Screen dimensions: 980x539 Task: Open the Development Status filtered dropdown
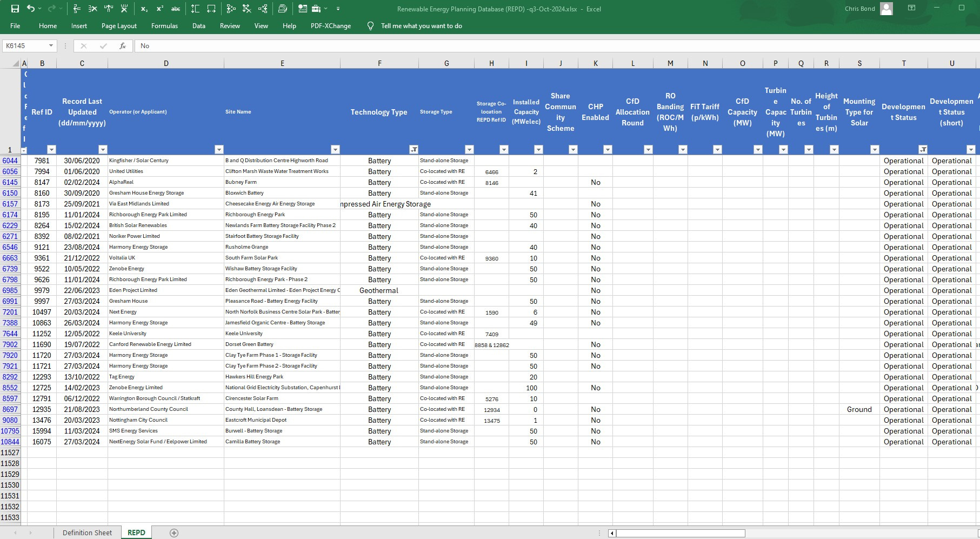tap(923, 149)
